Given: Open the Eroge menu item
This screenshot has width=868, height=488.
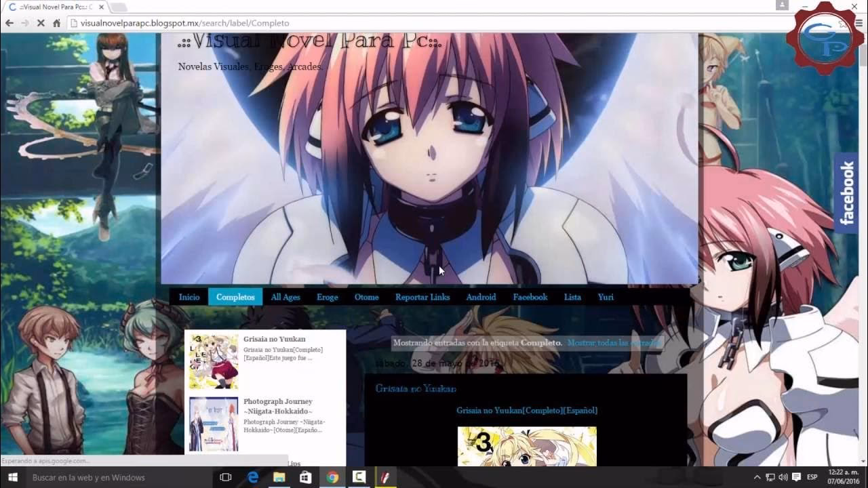Looking at the screenshot, I should click(x=328, y=297).
